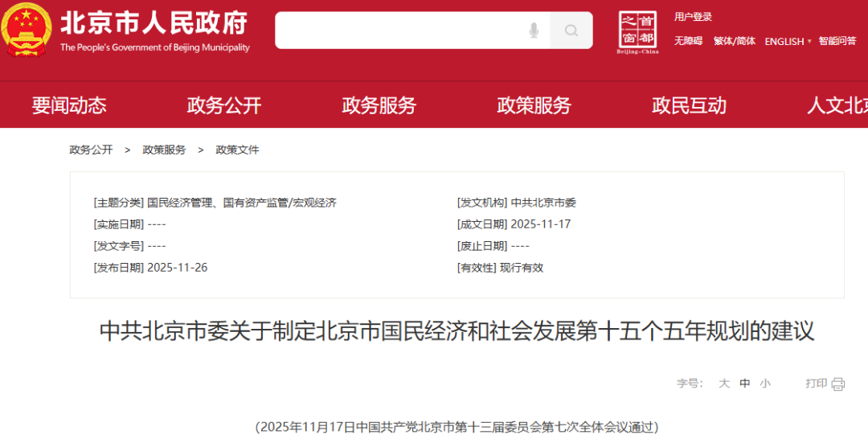Go to 政策服务 in main navigation
The height and width of the screenshot is (439, 868).
point(534,105)
